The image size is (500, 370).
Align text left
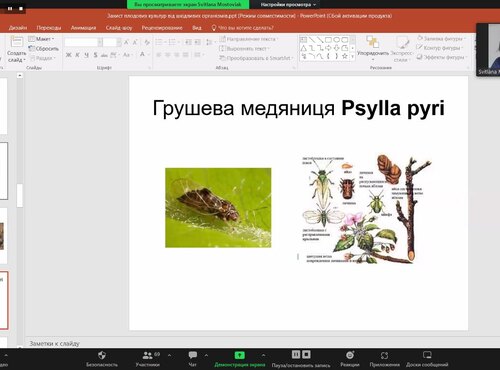159,55
